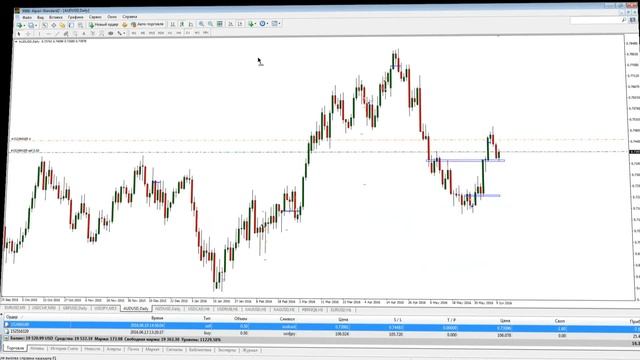The width and height of the screenshot is (640, 360).
Task: Switch chart to line chart mode
Action: click(x=191, y=24)
